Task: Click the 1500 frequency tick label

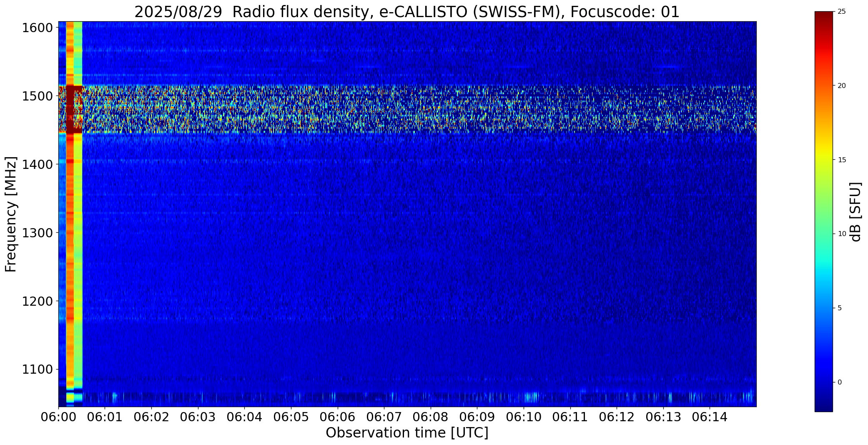Action: click(x=38, y=96)
